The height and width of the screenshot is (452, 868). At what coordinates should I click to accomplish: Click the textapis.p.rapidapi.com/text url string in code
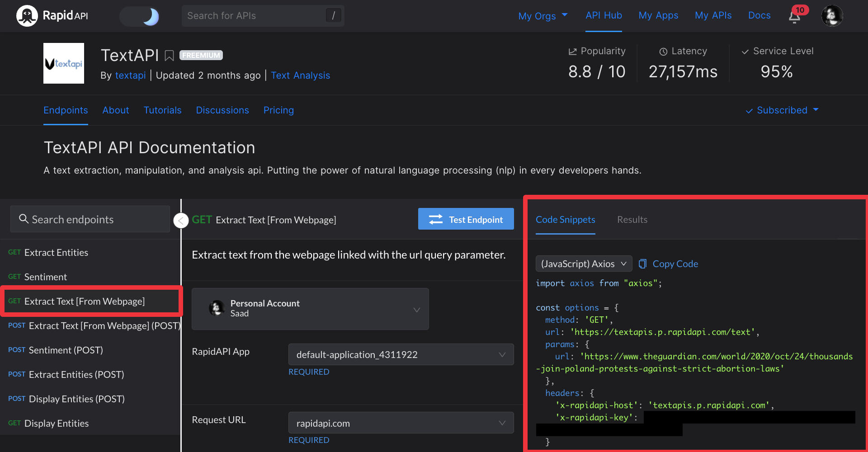point(663,332)
